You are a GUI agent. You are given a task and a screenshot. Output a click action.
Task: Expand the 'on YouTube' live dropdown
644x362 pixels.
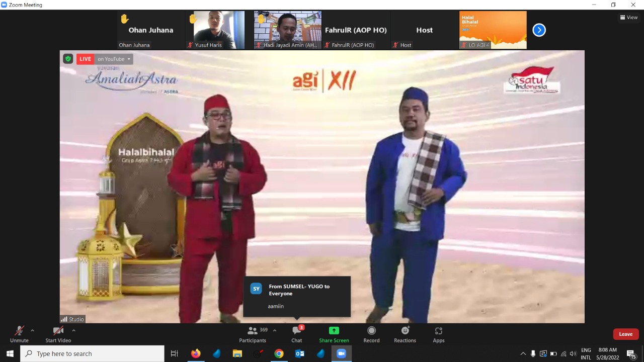tap(114, 59)
